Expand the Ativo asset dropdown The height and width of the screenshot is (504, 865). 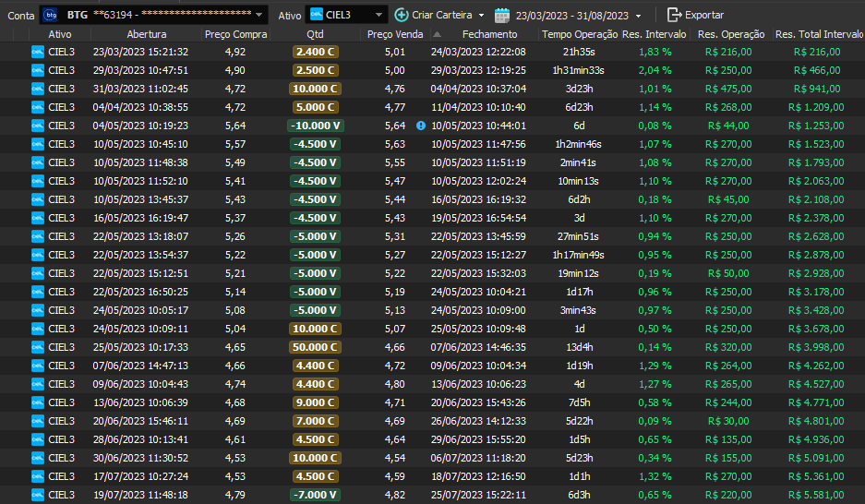click(x=379, y=15)
